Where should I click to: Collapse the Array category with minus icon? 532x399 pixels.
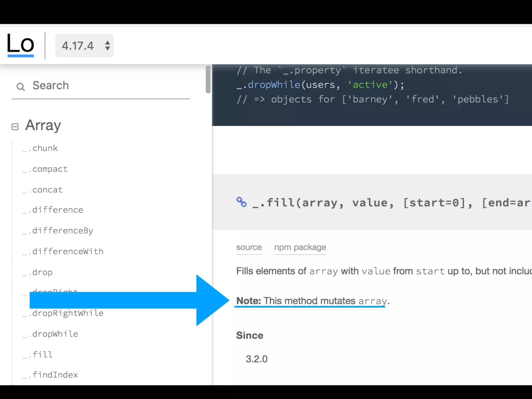[15, 127]
